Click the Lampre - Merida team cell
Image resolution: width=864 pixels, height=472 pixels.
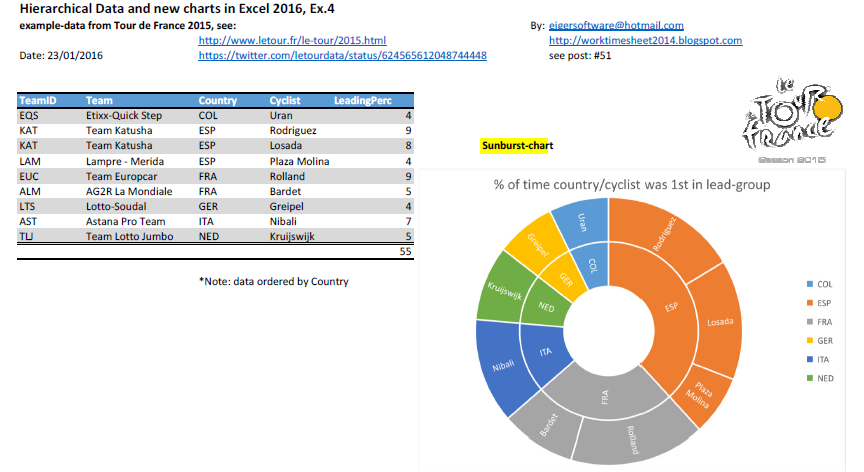[x=125, y=161]
